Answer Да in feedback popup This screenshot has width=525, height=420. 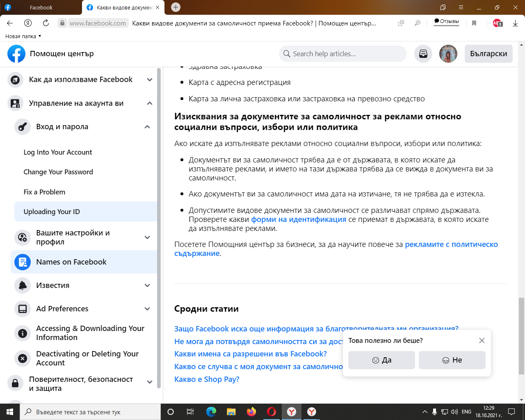pyautogui.click(x=381, y=360)
